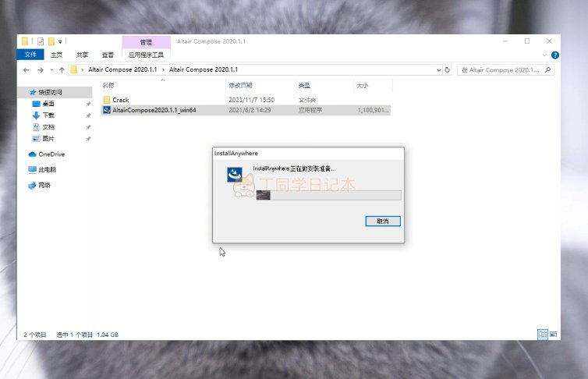This screenshot has width=588, height=379.
Task: Select the 管理 contextual tab
Action: 147,42
